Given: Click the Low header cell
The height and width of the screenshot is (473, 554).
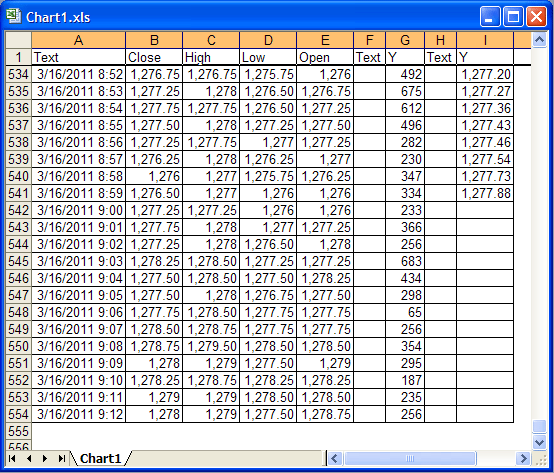Looking at the screenshot, I should point(268,57).
